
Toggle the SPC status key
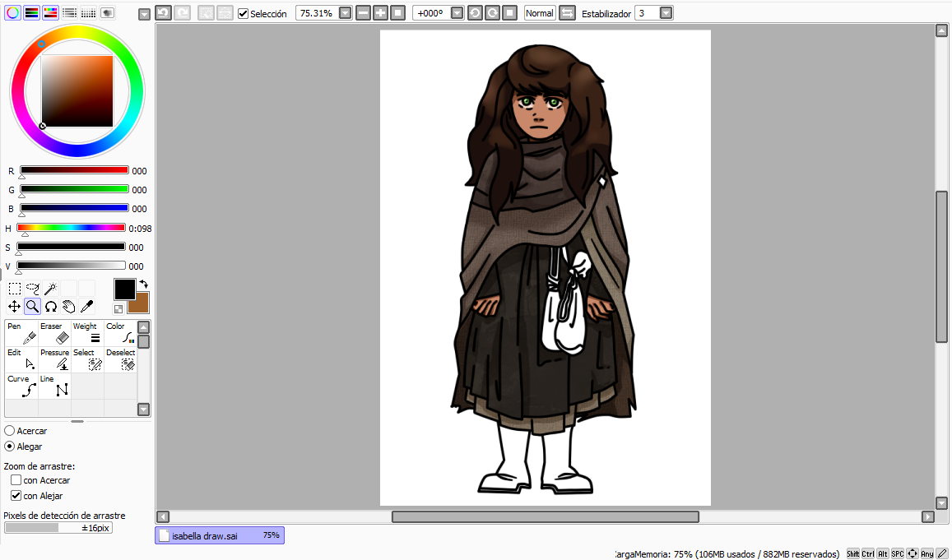tap(898, 553)
